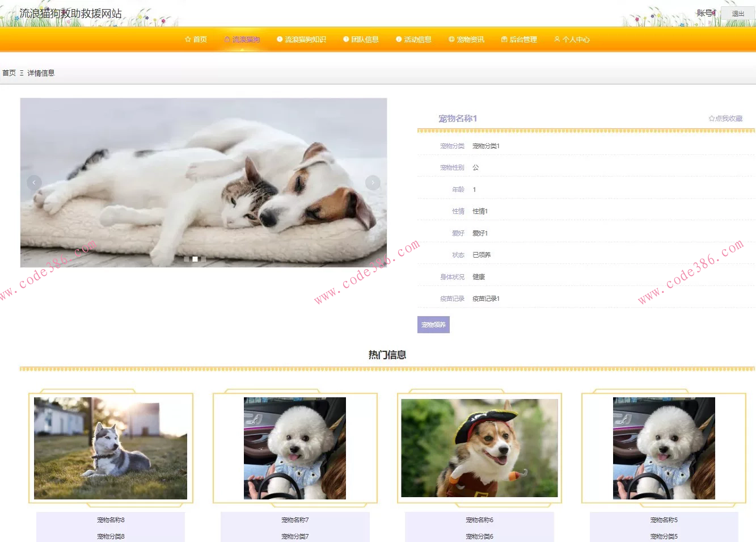This screenshot has height=542, width=756.
Task: Open the poodle photo for 宠物名称7
Action: (x=295, y=448)
